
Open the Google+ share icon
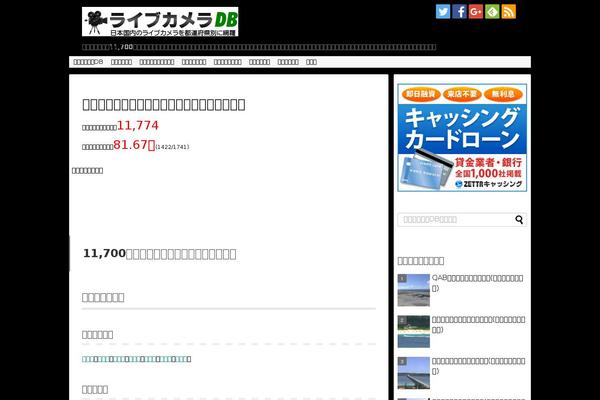(476, 11)
